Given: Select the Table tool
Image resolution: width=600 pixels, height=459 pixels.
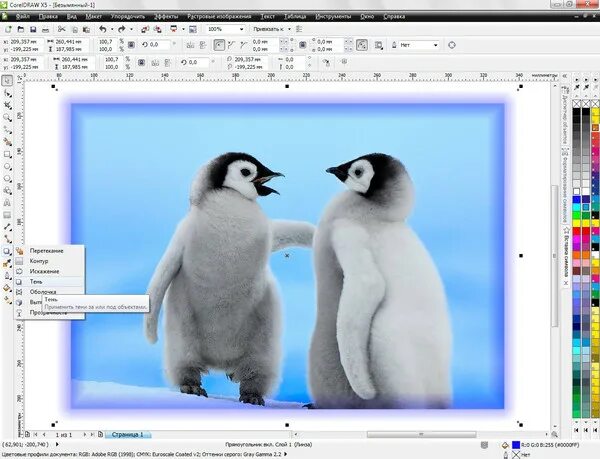Looking at the screenshot, I should (x=7, y=215).
